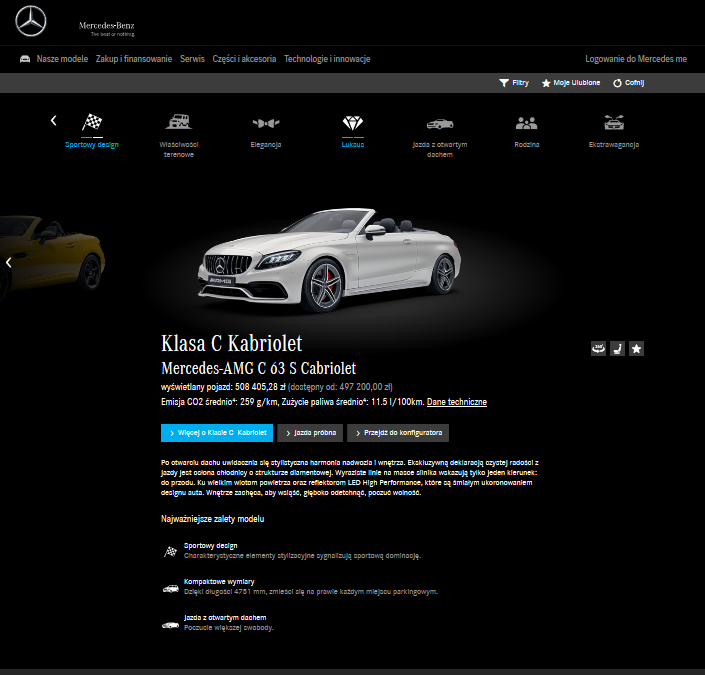This screenshot has height=675, width=705.
Task: Click the Sportowy design advantage title
Action: (x=210, y=545)
